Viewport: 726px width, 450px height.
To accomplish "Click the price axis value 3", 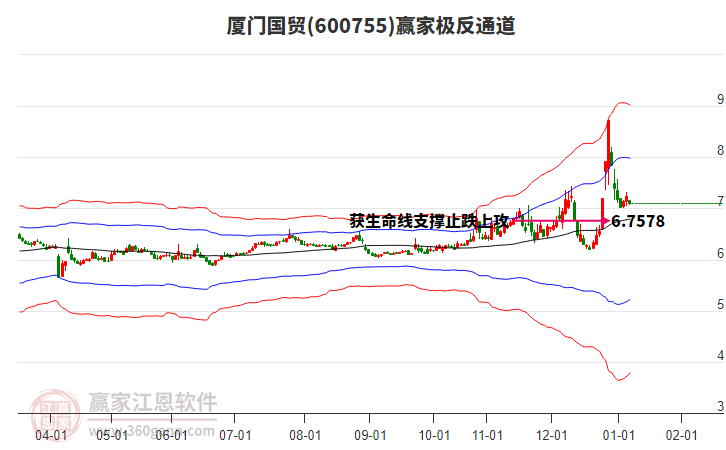I will [720, 406].
